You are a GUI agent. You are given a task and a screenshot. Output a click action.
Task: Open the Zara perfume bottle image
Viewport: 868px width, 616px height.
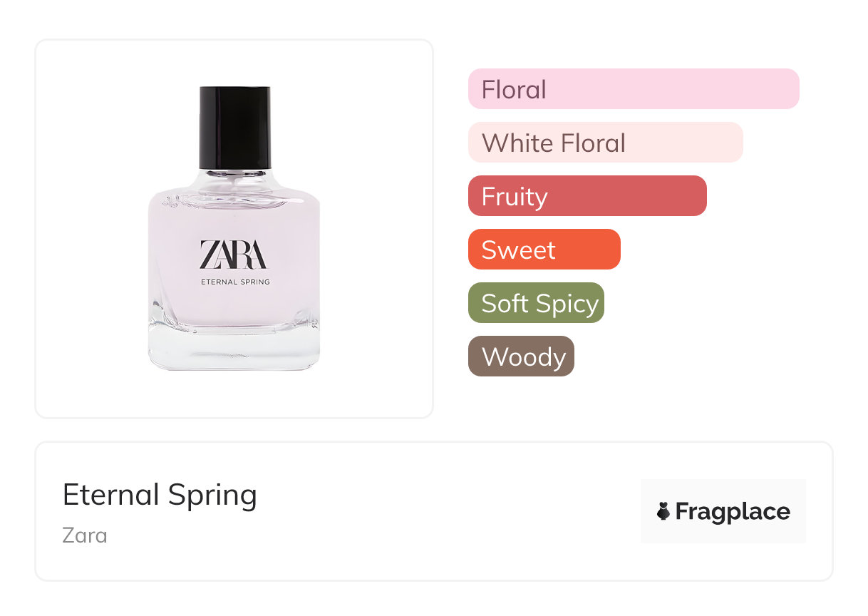(x=234, y=228)
